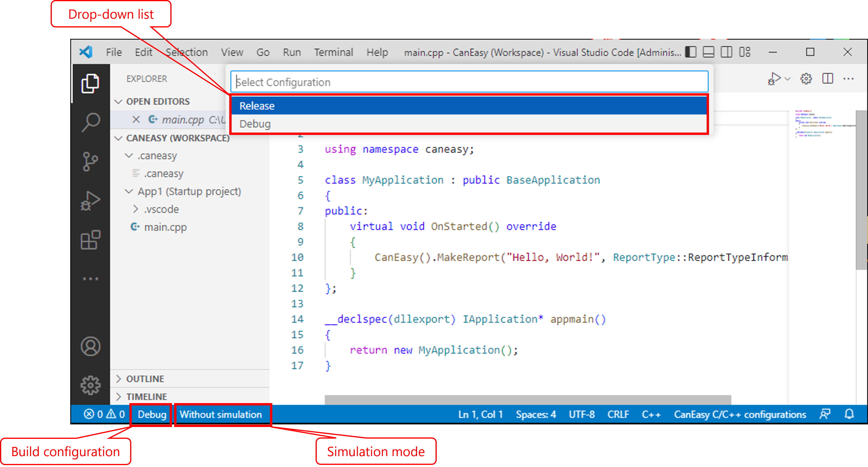Open the Extensions view icon
Screen dimensions: 868x467
tap(90, 240)
